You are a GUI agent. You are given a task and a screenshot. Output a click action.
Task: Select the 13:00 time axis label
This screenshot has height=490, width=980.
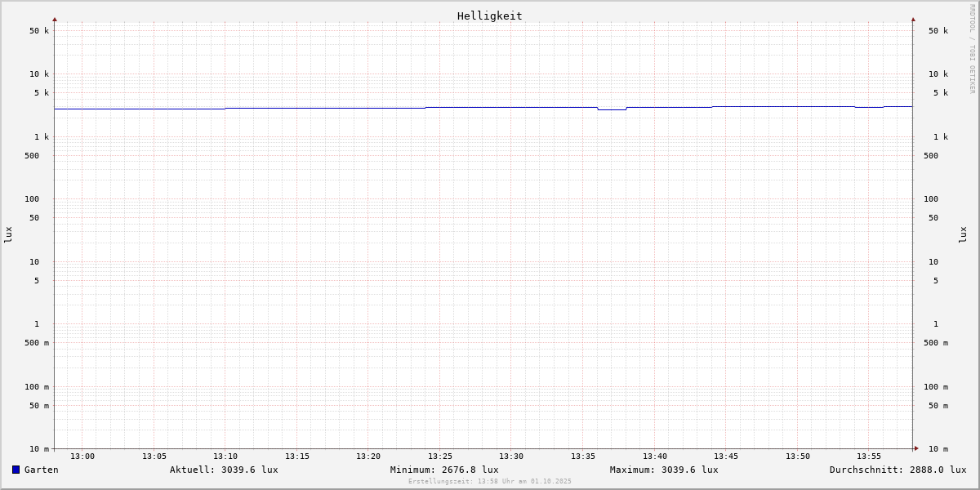pyautogui.click(x=82, y=457)
